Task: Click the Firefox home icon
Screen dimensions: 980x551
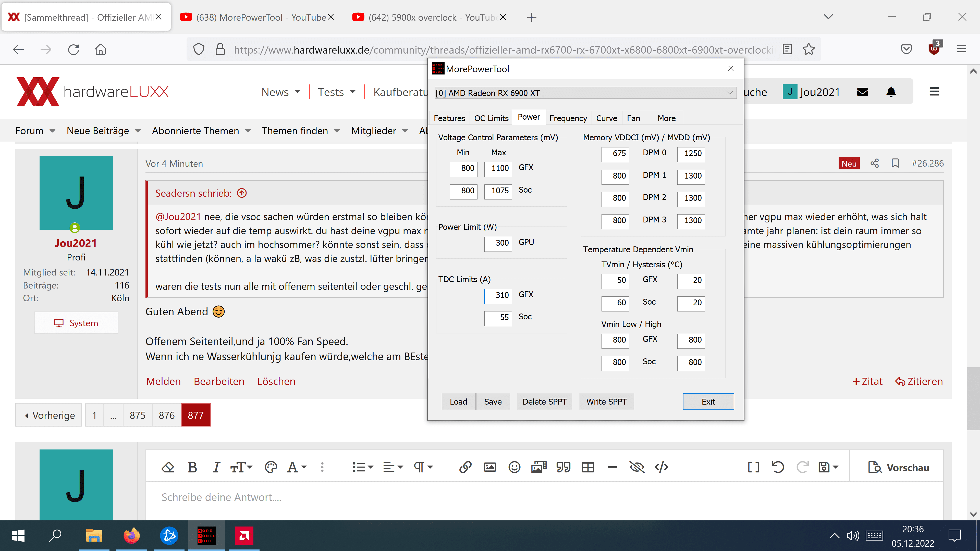Action: point(101,49)
